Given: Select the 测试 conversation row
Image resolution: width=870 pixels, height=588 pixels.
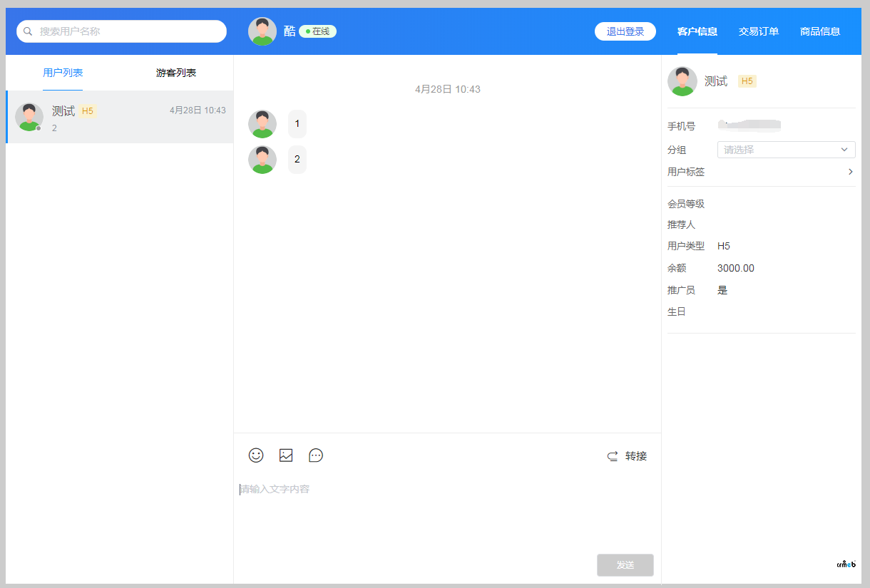Looking at the screenshot, I should [120, 117].
